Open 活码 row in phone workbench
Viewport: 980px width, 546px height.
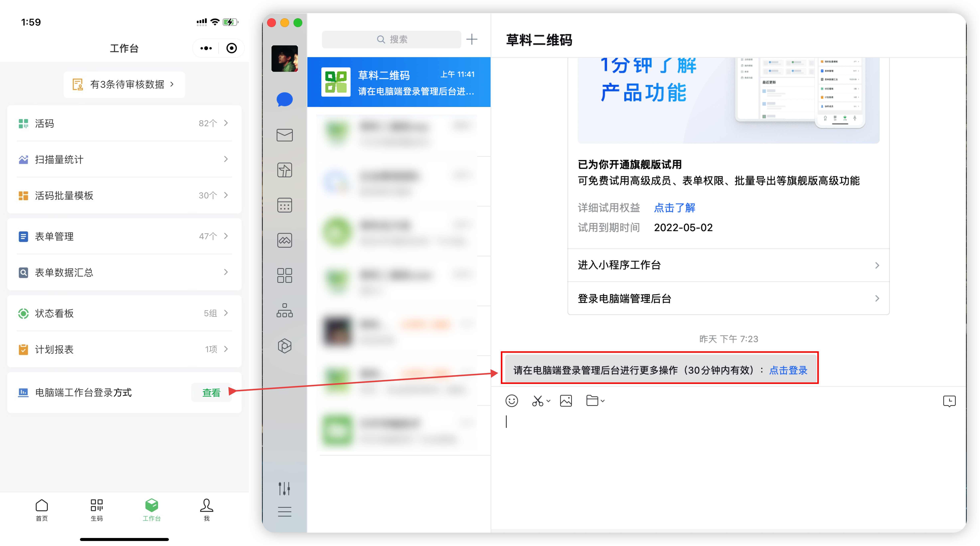click(124, 123)
